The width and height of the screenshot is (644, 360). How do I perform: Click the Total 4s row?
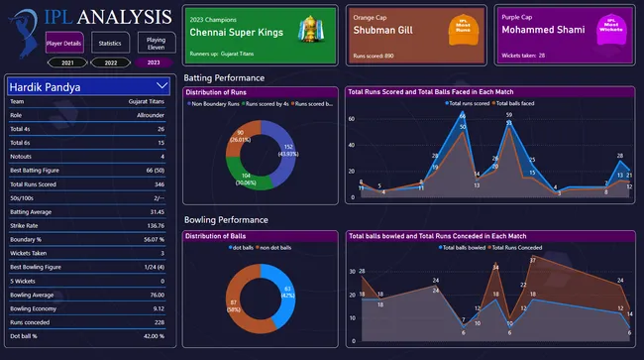pos(87,129)
